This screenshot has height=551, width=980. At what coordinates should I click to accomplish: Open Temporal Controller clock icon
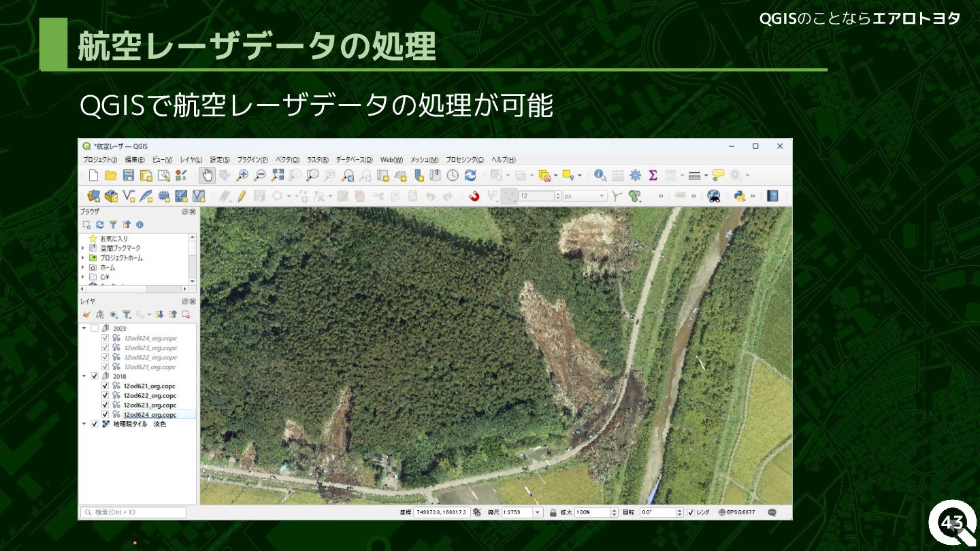pos(453,176)
